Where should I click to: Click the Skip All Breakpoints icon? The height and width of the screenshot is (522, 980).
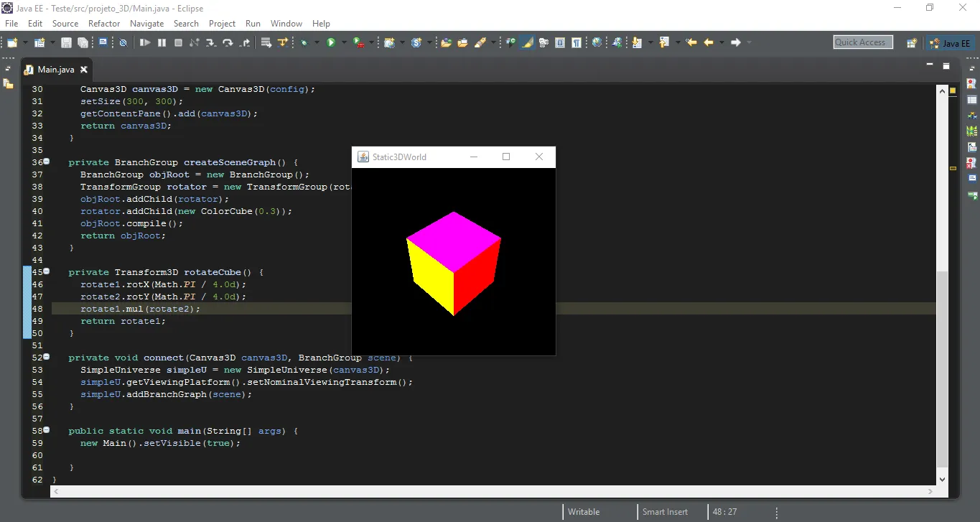123,43
